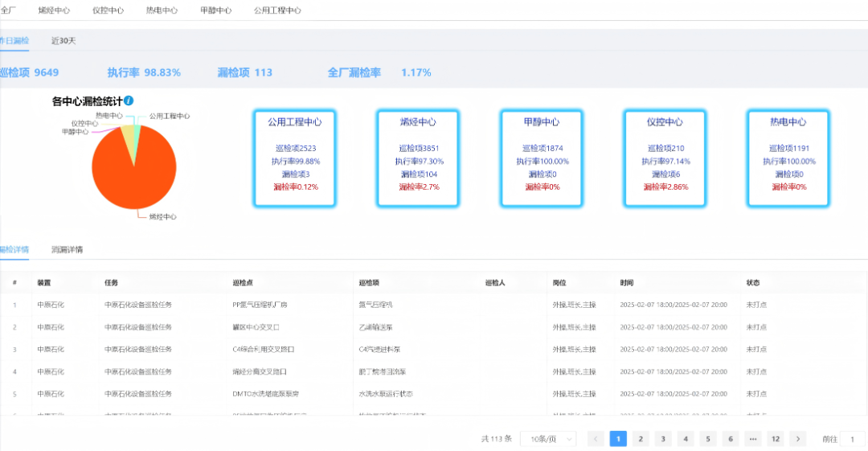Open the 公用工程中心 statistics card
This screenshot has width=868, height=451.
point(294,158)
